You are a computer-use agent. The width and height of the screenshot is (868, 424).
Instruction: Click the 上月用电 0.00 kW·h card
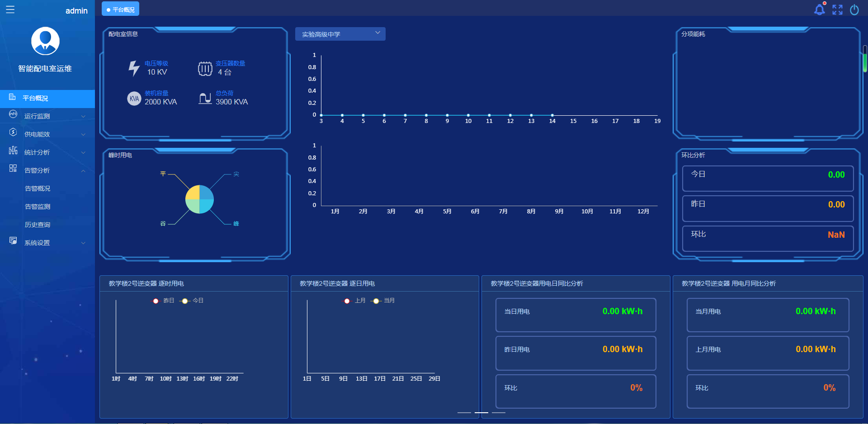click(x=768, y=353)
